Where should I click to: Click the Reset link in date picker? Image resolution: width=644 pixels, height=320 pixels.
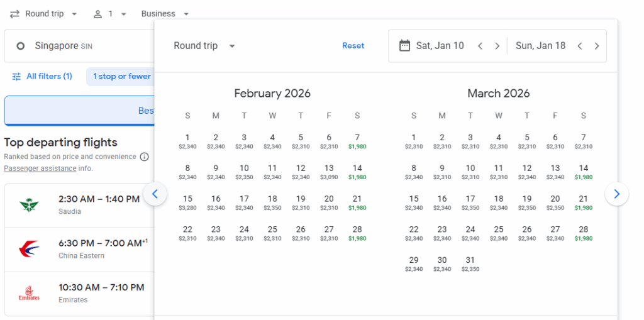coord(353,46)
